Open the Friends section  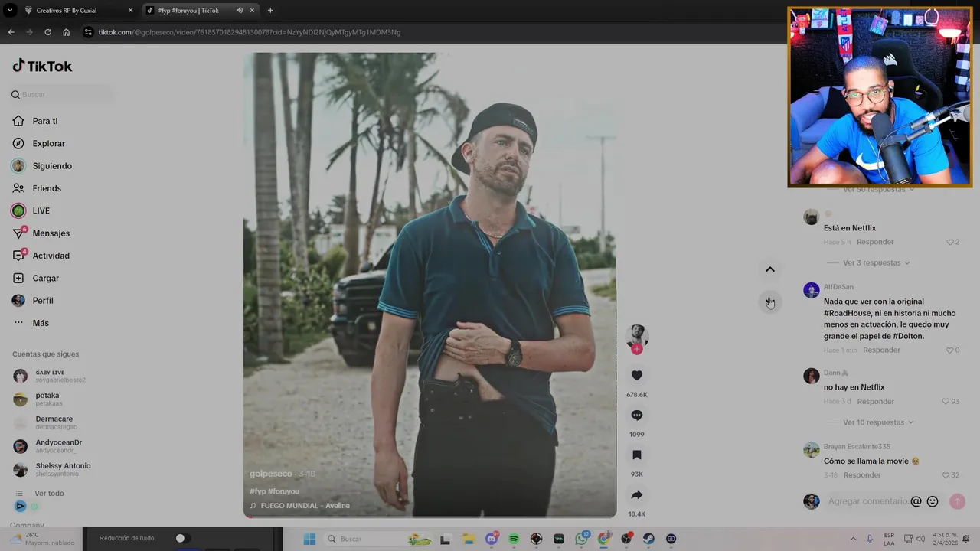(37, 188)
